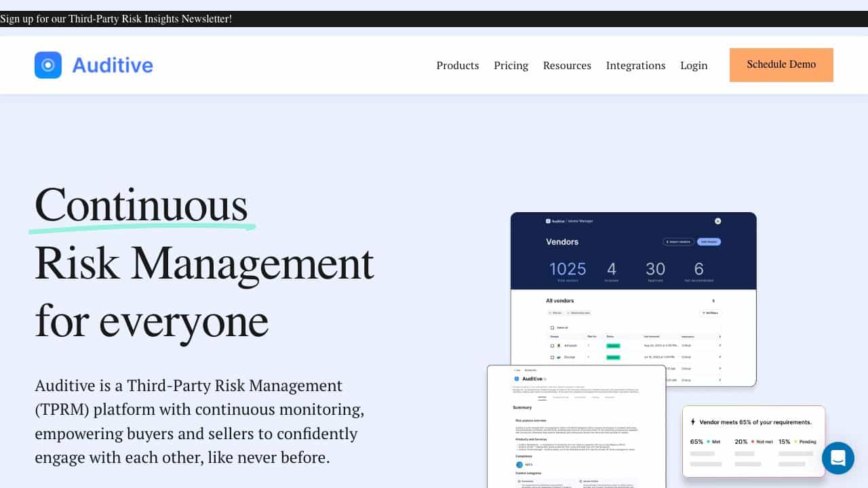
Task: Open the Third-Party Risk Insights Newsletter signup
Action: click(116, 19)
